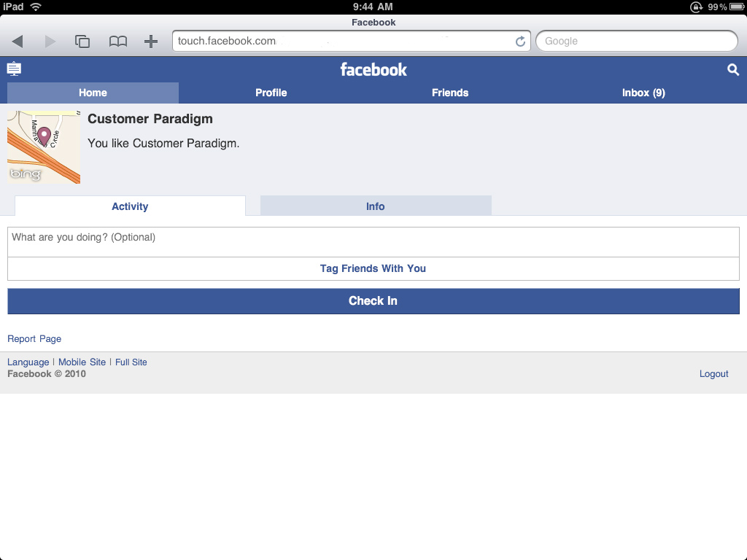Open Facebook menu icon at top left

pos(14,69)
